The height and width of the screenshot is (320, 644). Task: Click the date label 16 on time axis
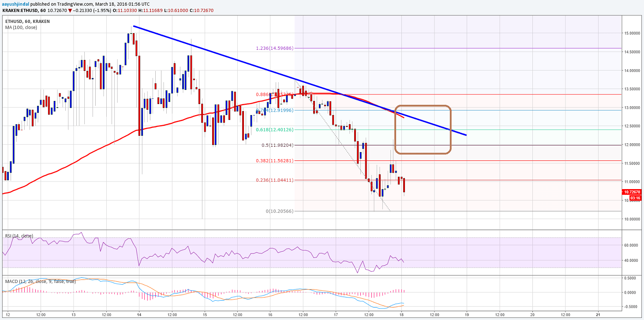click(270, 315)
